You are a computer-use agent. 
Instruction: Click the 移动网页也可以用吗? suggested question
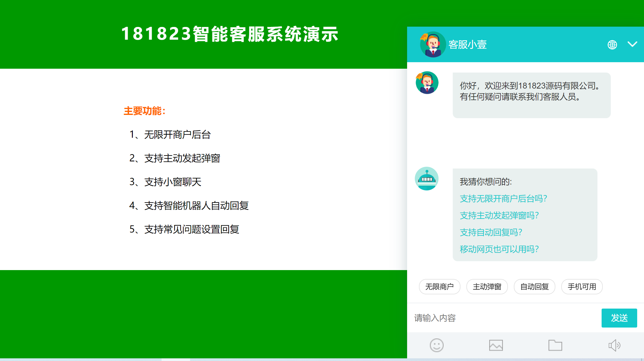(x=499, y=249)
